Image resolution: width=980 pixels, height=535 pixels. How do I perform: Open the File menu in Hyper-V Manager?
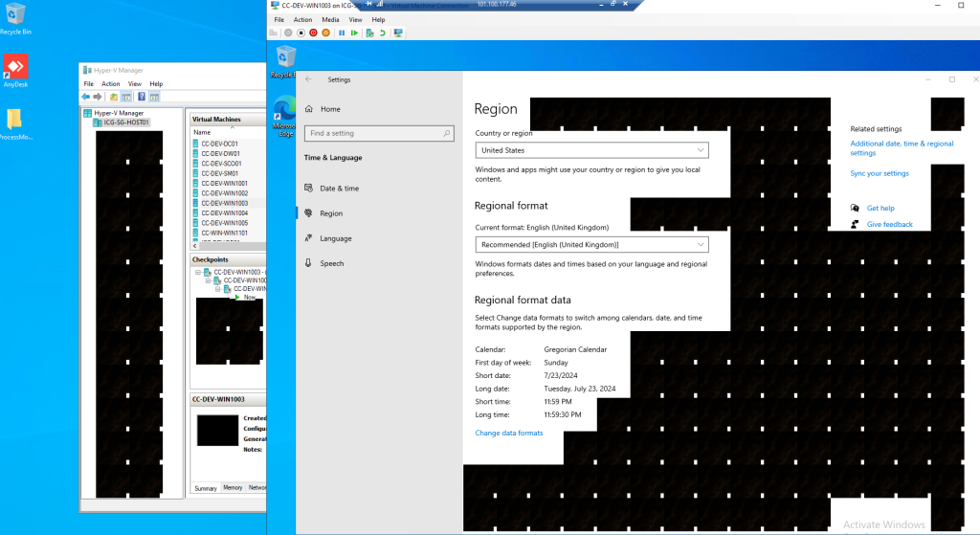pyautogui.click(x=89, y=84)
